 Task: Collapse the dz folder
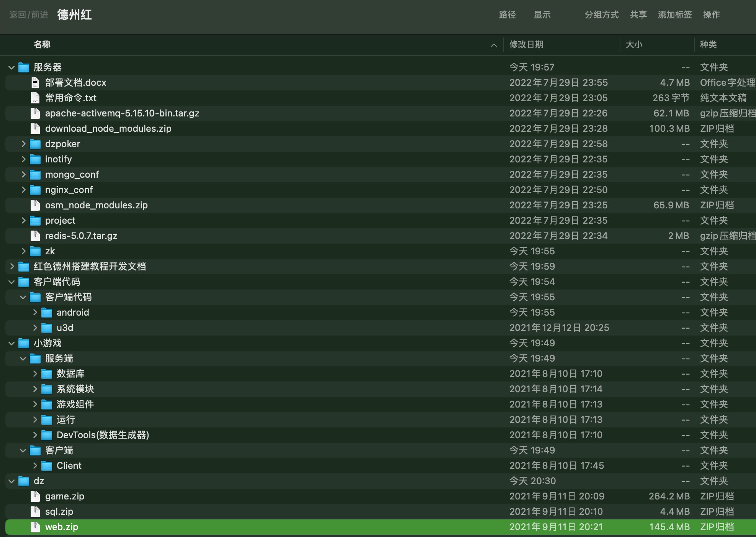point(11,481)
